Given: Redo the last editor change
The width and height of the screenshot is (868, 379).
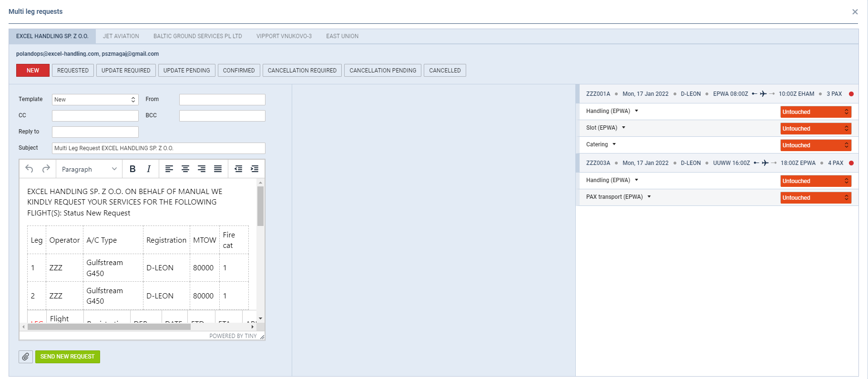Looking at the screenshot, I should click(x=46, y=169).
